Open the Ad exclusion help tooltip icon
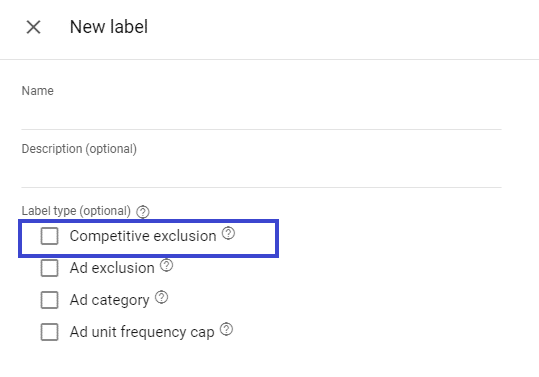The image size is (539, 377). point(166,265)
